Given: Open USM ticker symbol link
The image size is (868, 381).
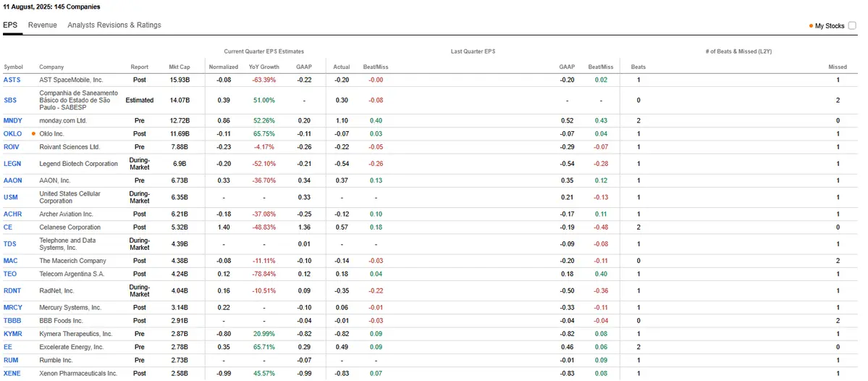Looking at the screenshot, I should pyautogui.click(x=11, y=197).
